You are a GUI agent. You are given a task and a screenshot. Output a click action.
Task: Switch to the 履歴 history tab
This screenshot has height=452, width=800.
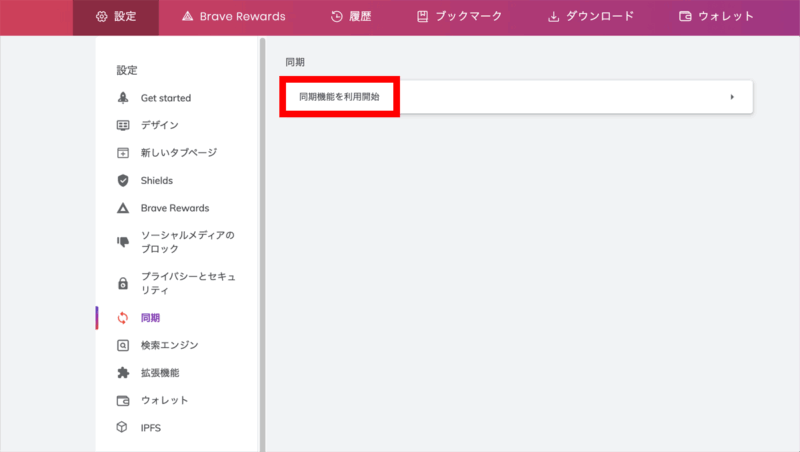point(350,17)
